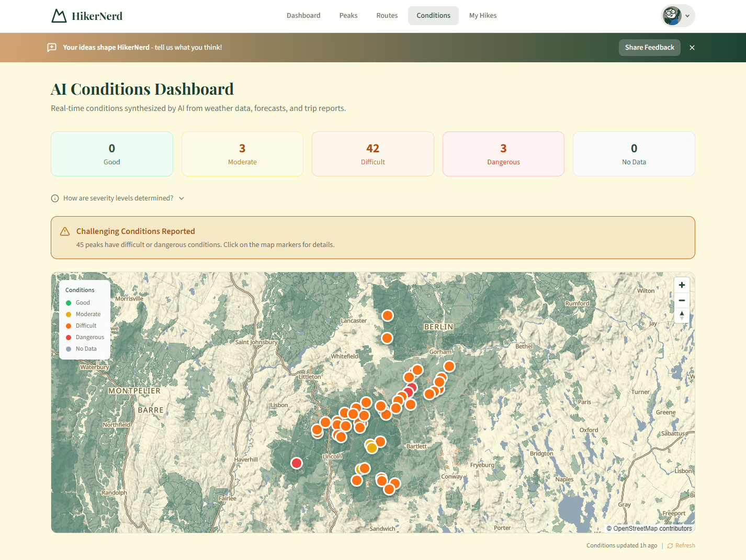This screenshot has height=560, width=746.
Task: Switch to the Peaks tab
Action: pyautogui.click(x=348, y=15)
